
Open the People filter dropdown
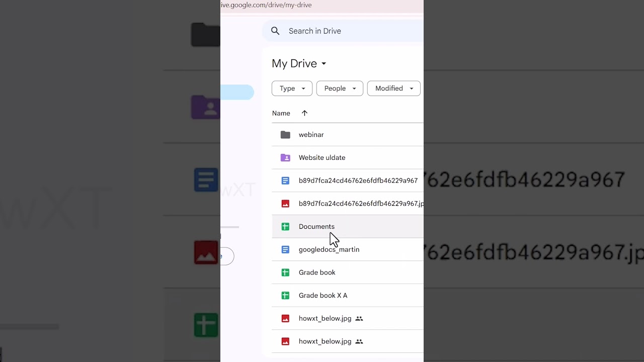click(340, 88)
